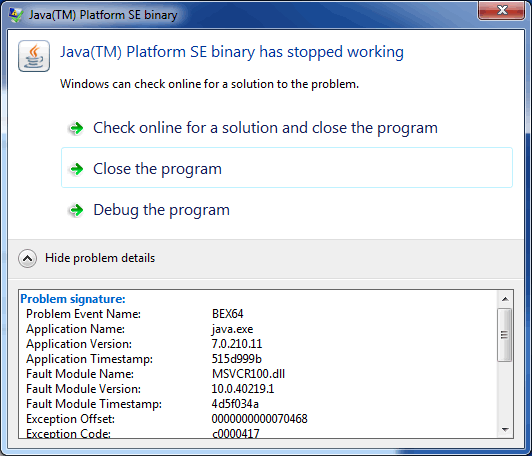
Task: Click the Problem signature heading
Action: pos(73,299)
